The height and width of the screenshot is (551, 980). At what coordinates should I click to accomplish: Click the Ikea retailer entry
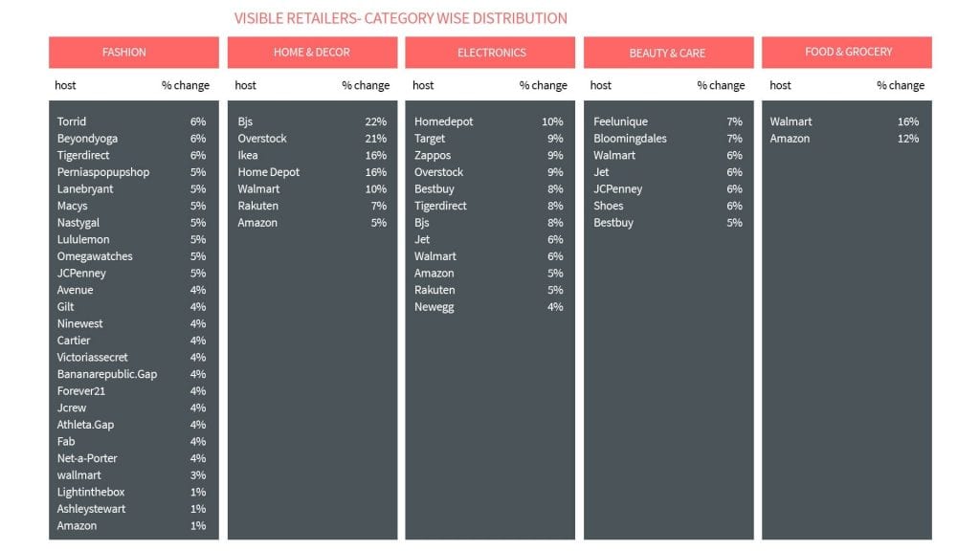tap(248, 155)
